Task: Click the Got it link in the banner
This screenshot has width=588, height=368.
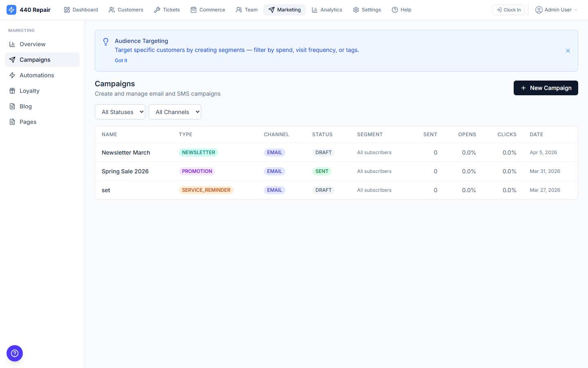Action: point(121,60)
